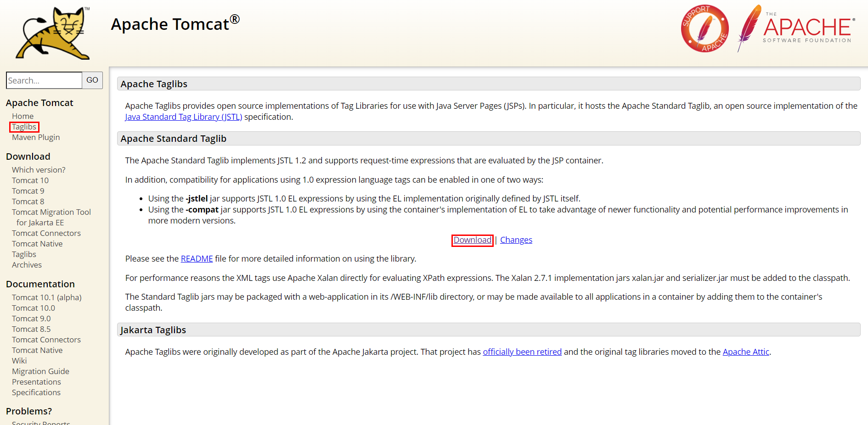Open Tomcat 8.5 documentation
The height and width of the screenshot is (425, 868).
(31, 329)
